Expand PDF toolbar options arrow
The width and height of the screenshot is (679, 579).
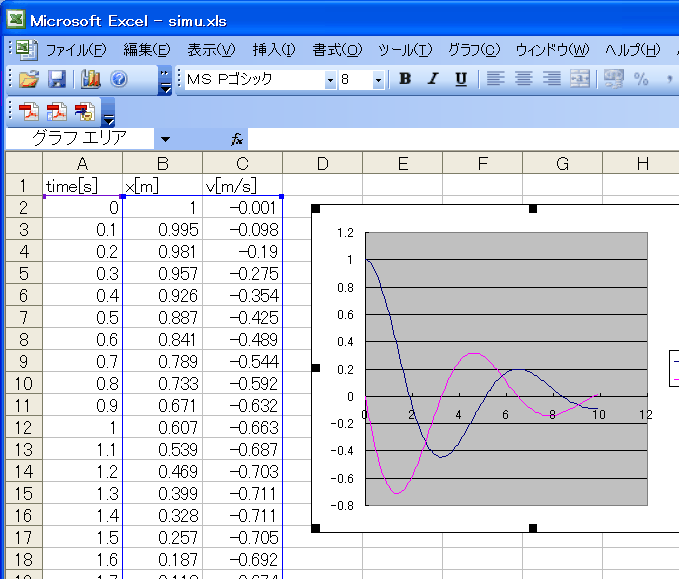(108, 113)
